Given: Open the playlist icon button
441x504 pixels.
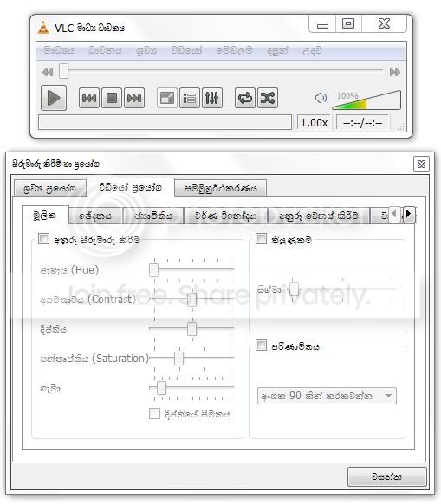Looking at the screenshot, I should pyautogui.click(x=190, y=98).
